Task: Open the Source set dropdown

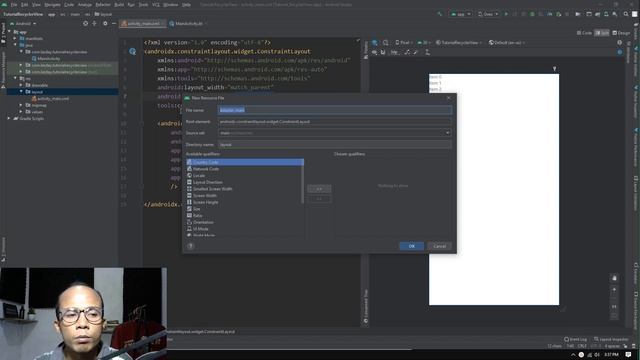Action: click(x=335, y=133)
